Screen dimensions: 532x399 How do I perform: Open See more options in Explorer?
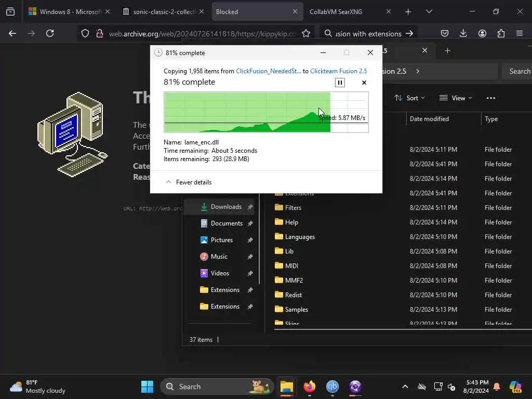491,98
